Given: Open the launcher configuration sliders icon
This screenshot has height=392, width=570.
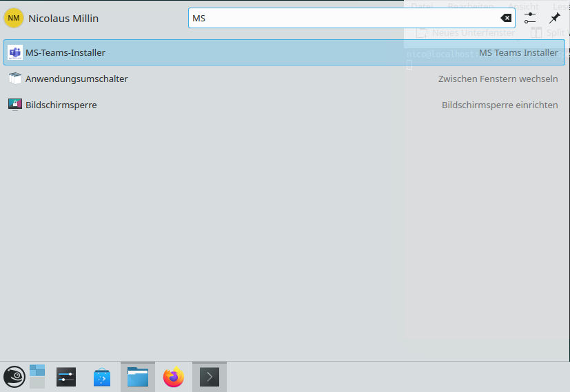Looking at the screenshot, I should coord(530,18).
